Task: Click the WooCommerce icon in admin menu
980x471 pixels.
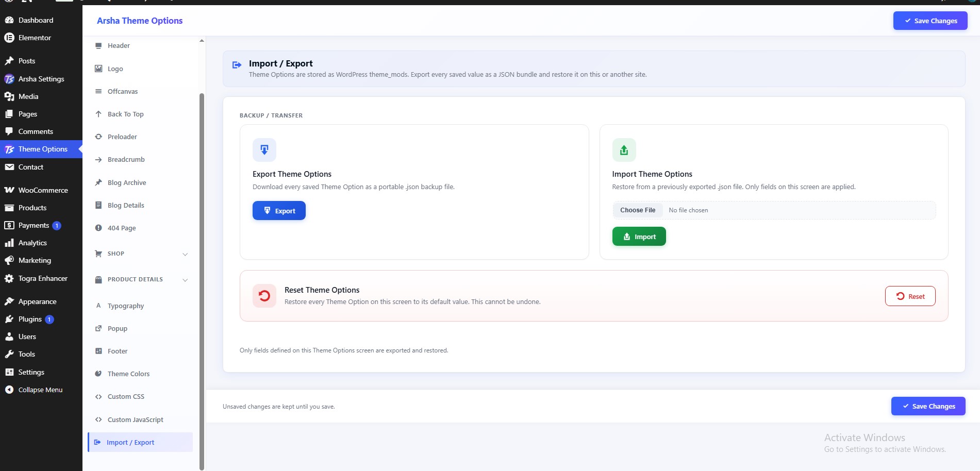Action: [9, 190]
